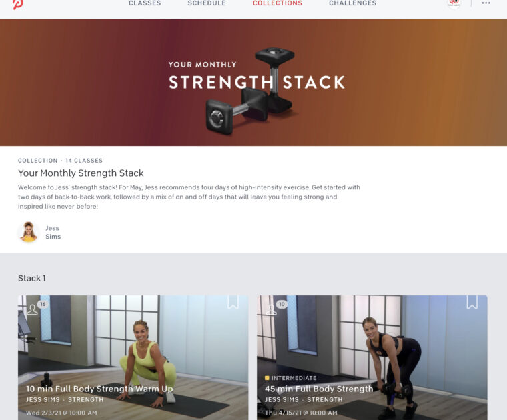507x420 pixels.
Task: Click the Stack 1 section heading
Action: (x=32, y=278)
